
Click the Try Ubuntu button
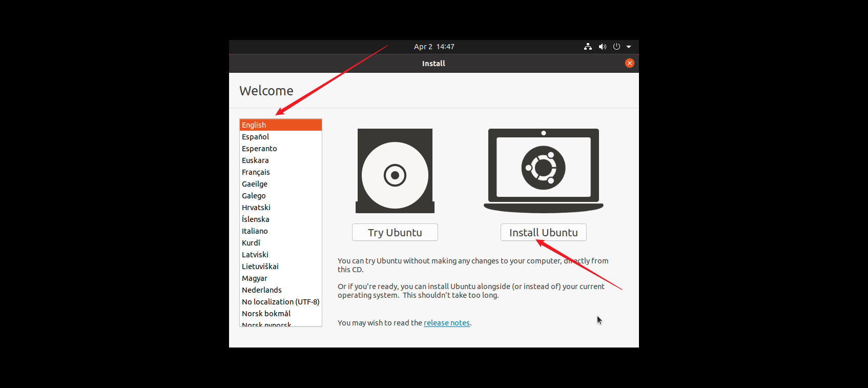coord(395,232)
